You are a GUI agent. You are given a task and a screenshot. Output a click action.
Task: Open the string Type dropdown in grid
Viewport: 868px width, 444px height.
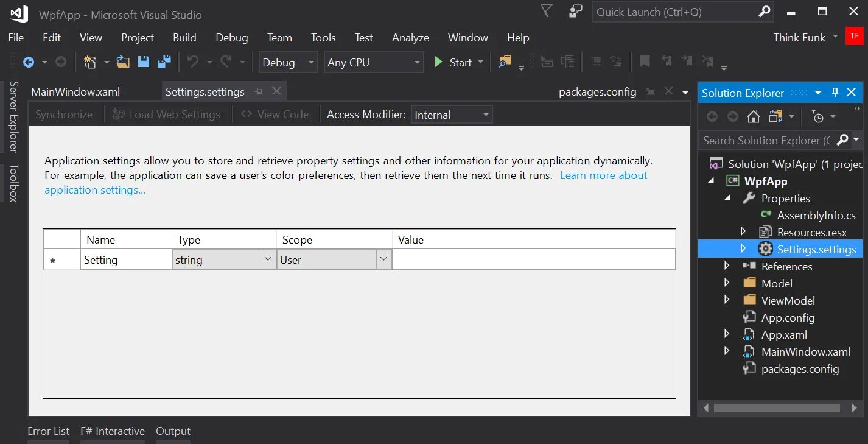[x=267, y=259]
